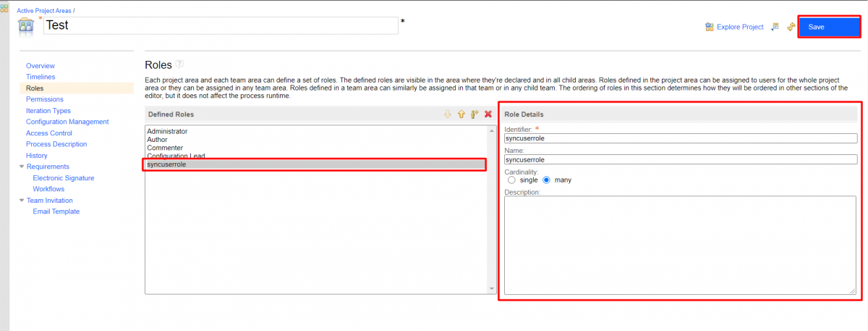The image size is (868, 331).
Task: Open the Explore Project link
Action: 739,27
